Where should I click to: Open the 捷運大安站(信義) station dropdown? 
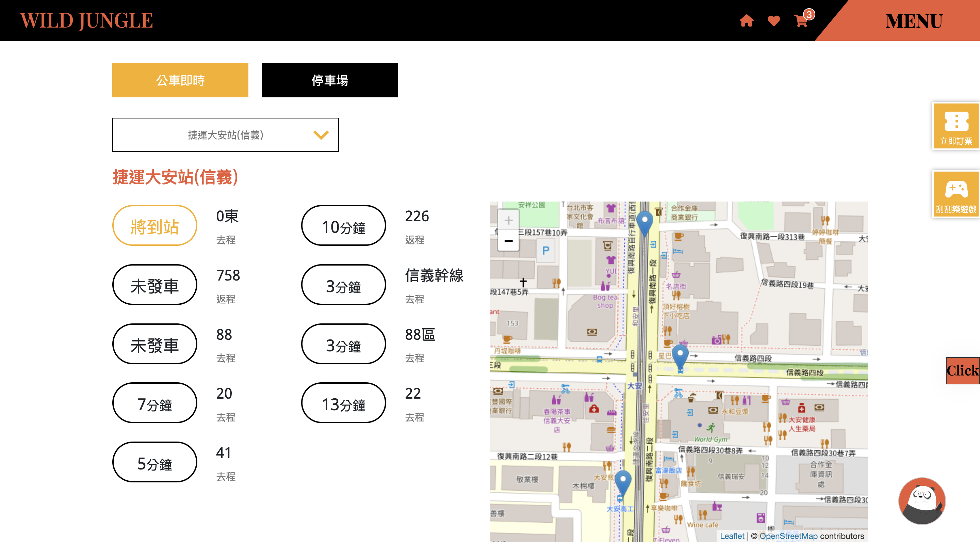[x=226, y=135]
